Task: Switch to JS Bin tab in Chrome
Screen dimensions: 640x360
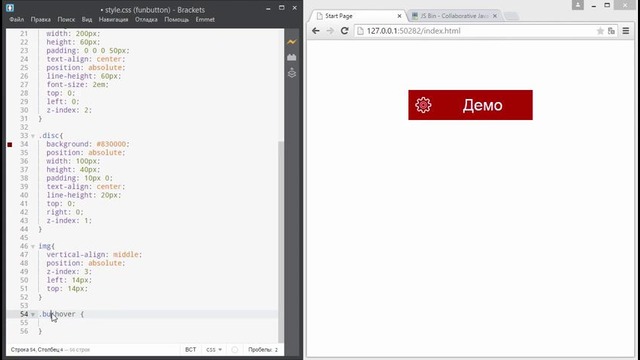Action: click(455, 16)
